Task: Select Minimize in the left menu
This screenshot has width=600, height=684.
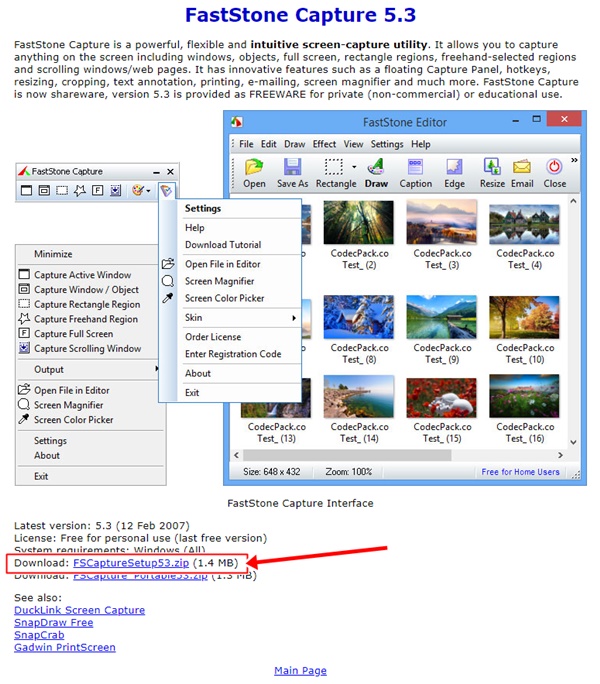Action: 53,254
